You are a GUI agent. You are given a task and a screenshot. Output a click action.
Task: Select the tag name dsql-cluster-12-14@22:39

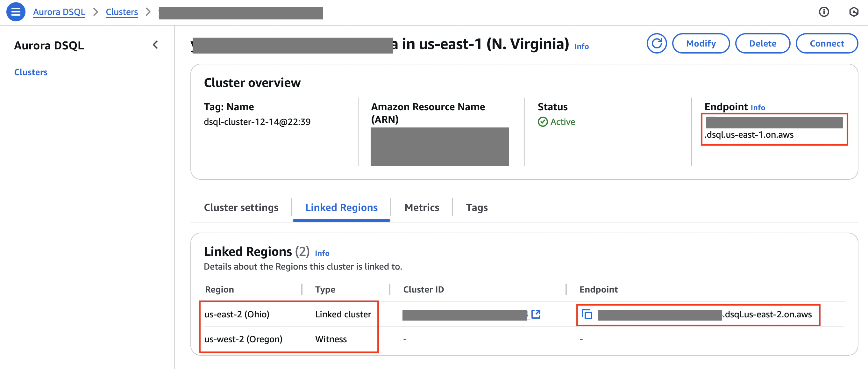(x=257, y=122)
